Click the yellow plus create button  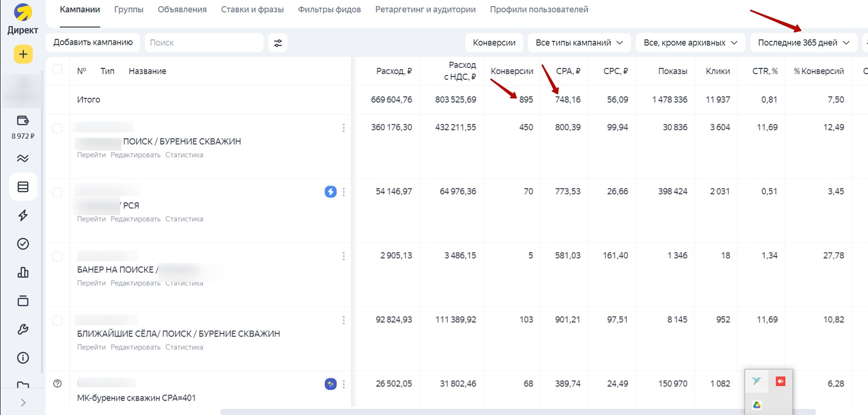tap(23, 54)
